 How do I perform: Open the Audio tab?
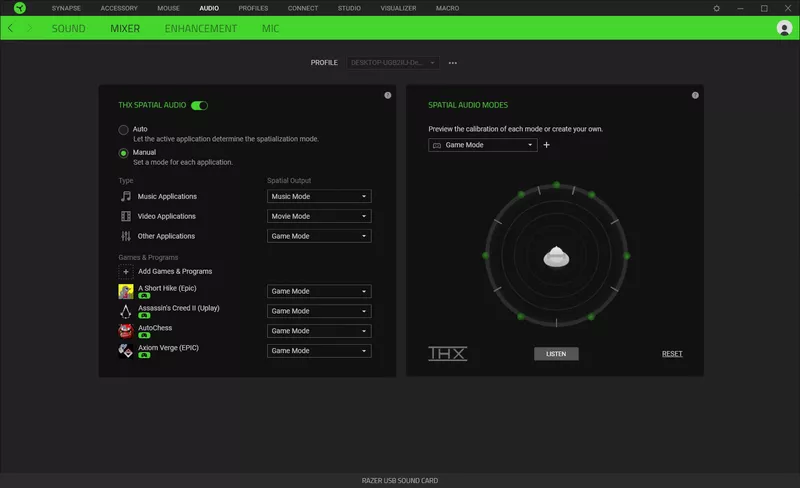pyautogui.click(x=209, y=8)
